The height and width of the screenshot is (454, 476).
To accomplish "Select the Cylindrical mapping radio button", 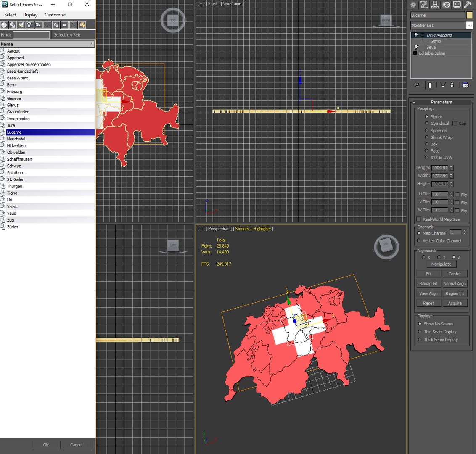I will [x=426, y=123].
